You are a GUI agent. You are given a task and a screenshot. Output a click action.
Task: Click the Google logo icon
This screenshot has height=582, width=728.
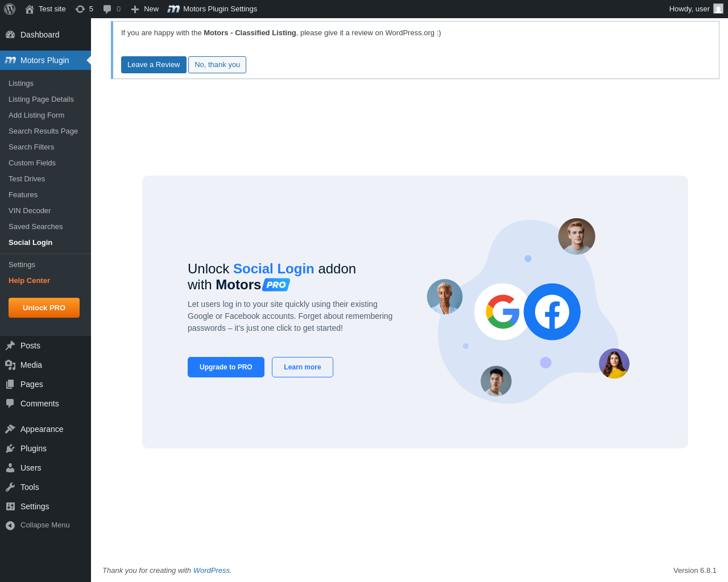(503, 311)
